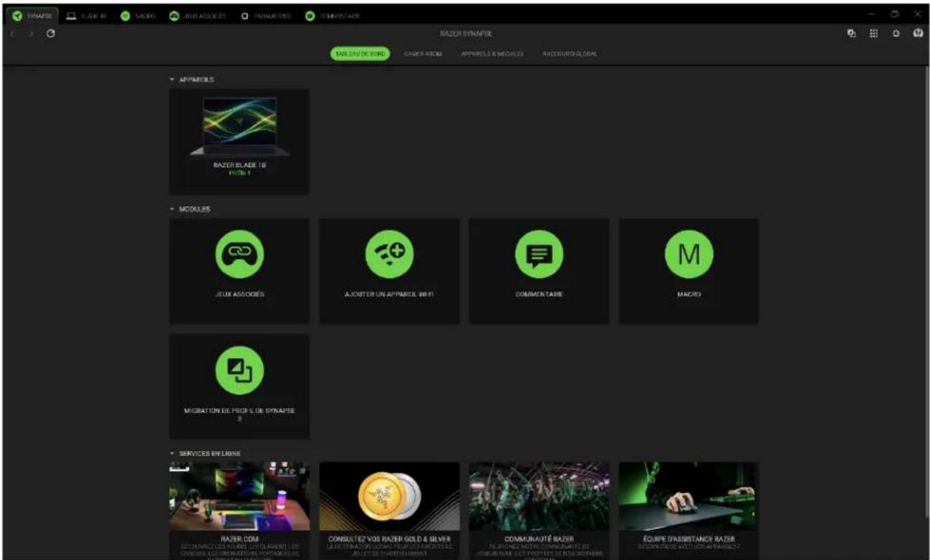
Task: Click the Équipe d'assistance Razer title
Action: [689, 539]
